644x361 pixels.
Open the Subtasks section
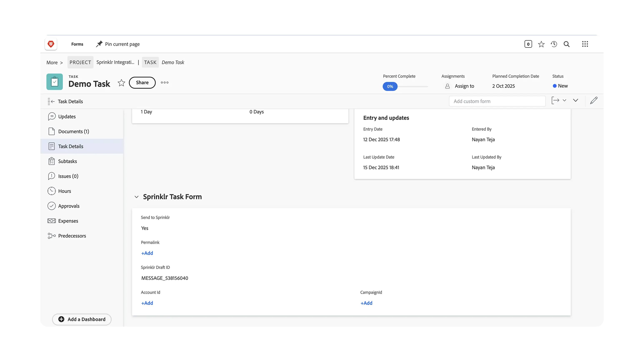click(67, 161)
